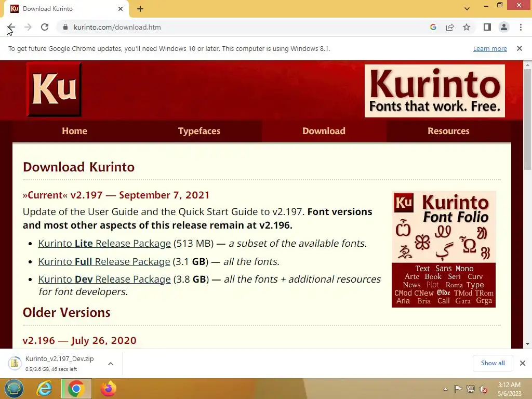Reload the Kurinto download page
The image size is (532, 399).
tap(45, 27)
